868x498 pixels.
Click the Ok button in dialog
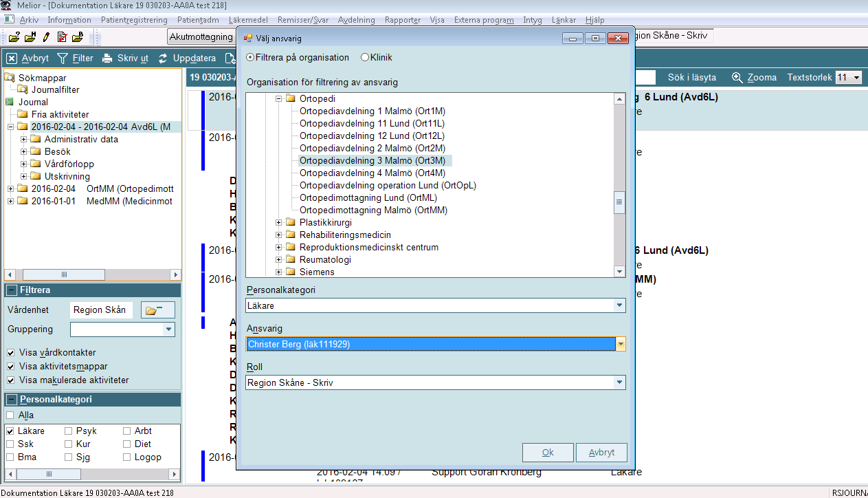[x=548, y=453]
